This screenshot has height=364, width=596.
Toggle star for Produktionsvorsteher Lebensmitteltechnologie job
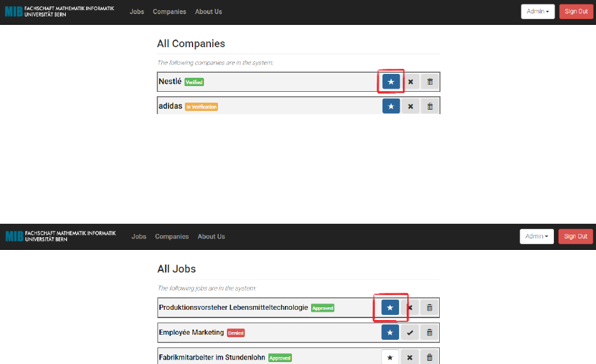tap(390, 308)
